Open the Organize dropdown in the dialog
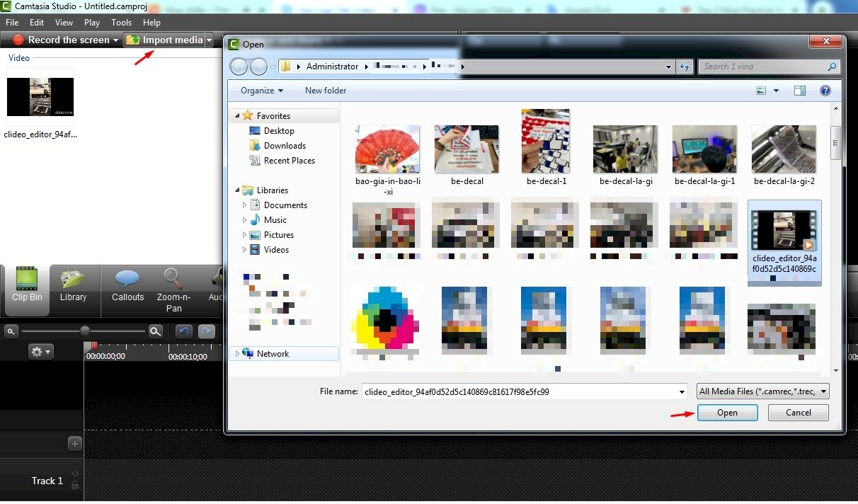 click(x=261, y=91)
